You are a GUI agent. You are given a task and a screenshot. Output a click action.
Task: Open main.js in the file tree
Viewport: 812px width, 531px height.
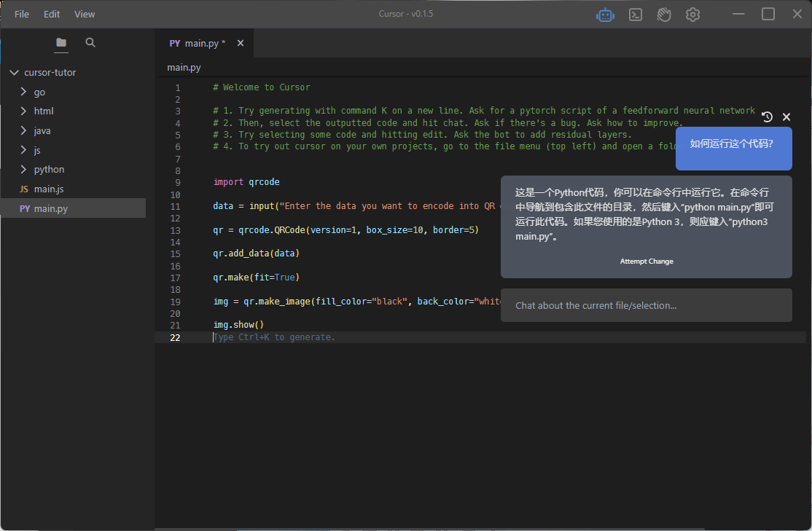coord(49,189)
